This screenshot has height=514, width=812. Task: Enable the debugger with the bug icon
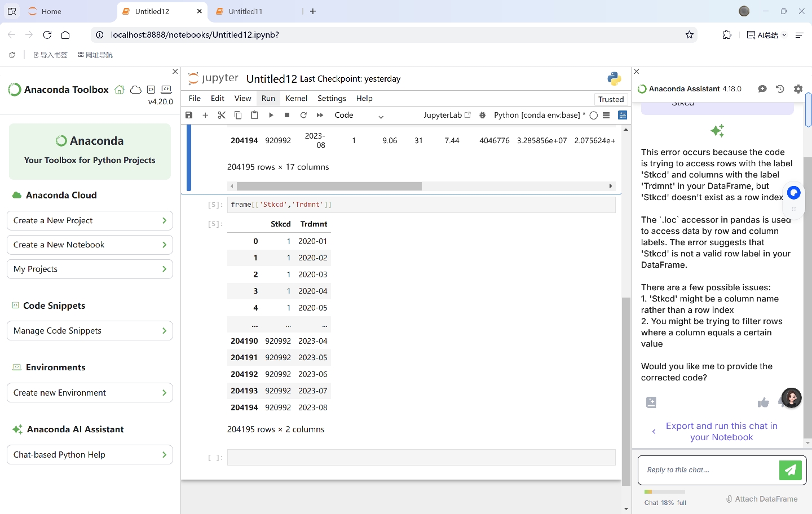[483, 115]
